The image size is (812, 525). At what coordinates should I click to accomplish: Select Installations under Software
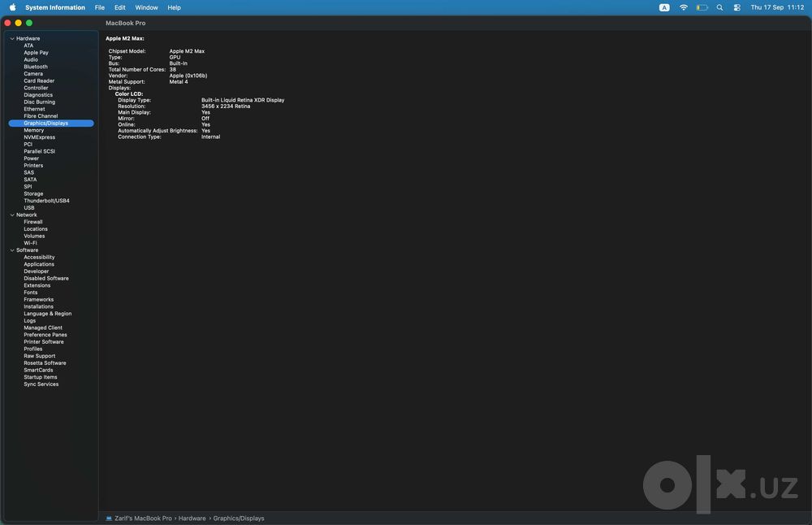[x=38, y=306]
